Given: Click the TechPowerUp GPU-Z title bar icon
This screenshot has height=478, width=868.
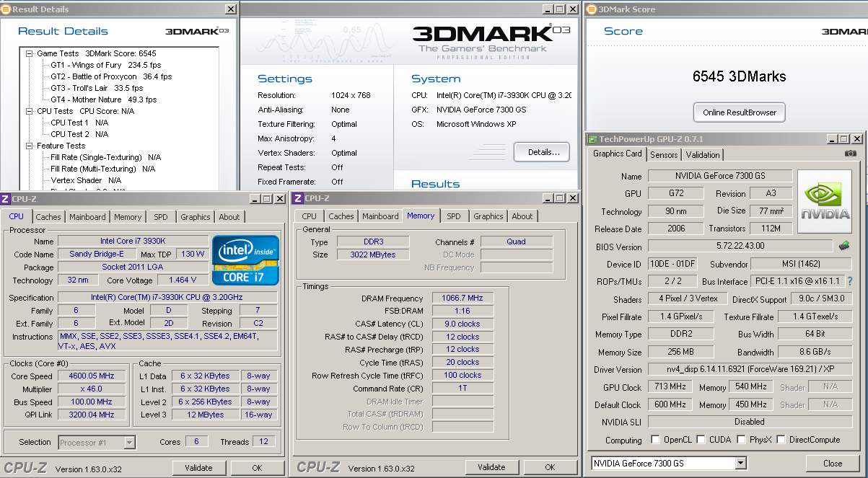Looking at the screenshot, I should click(592, 139).
